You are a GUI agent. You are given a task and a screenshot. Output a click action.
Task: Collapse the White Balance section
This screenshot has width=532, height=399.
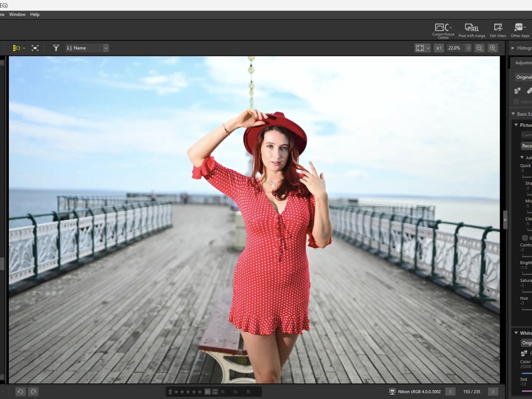[x=515, y=333]
